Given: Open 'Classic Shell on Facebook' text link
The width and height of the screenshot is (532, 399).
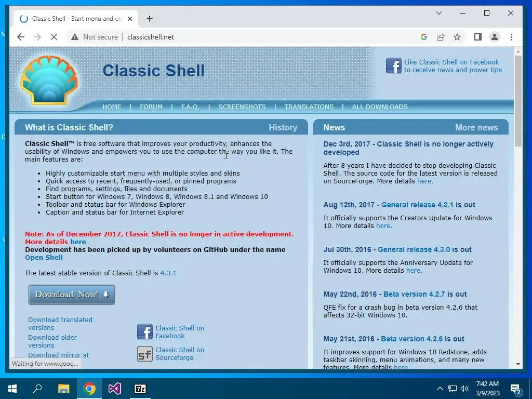Looking at the screenshot, I should point(179,332).
